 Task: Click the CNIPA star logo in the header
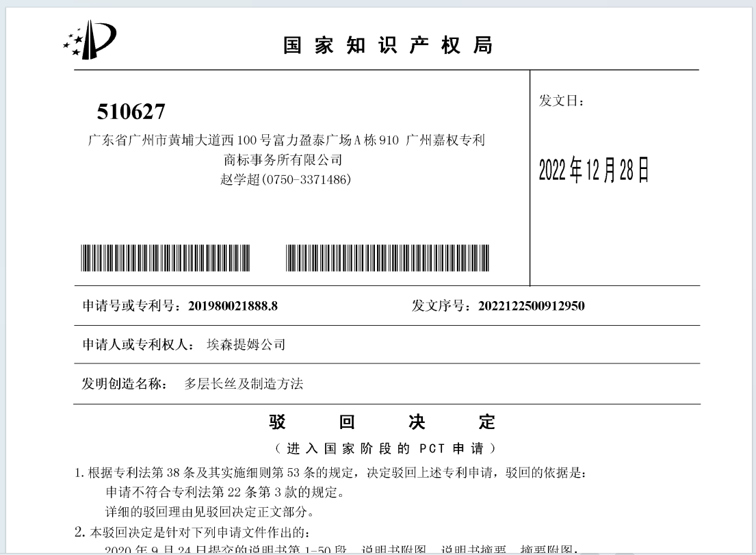[89, 40]
